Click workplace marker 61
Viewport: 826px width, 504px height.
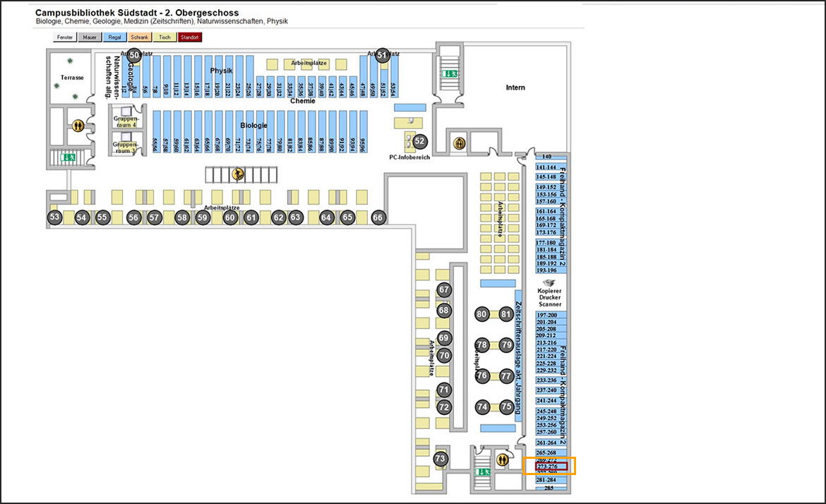point(251,217)
